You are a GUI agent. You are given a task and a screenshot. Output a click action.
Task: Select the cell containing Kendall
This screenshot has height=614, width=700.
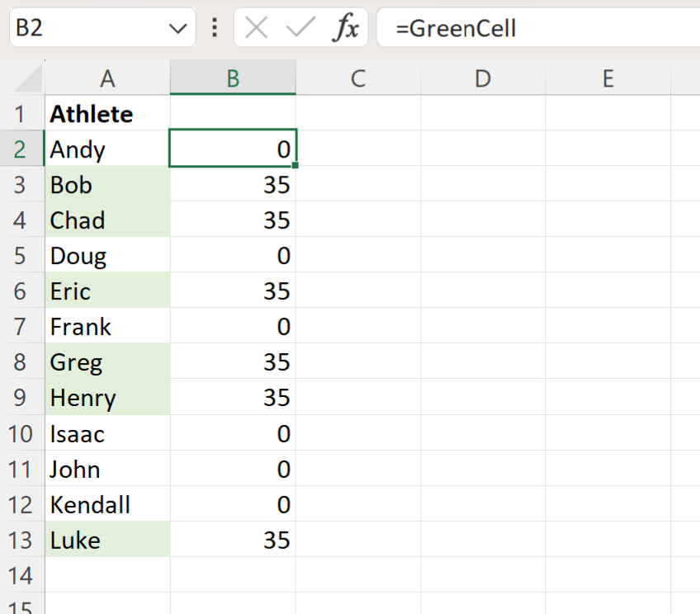coord(107,504)
